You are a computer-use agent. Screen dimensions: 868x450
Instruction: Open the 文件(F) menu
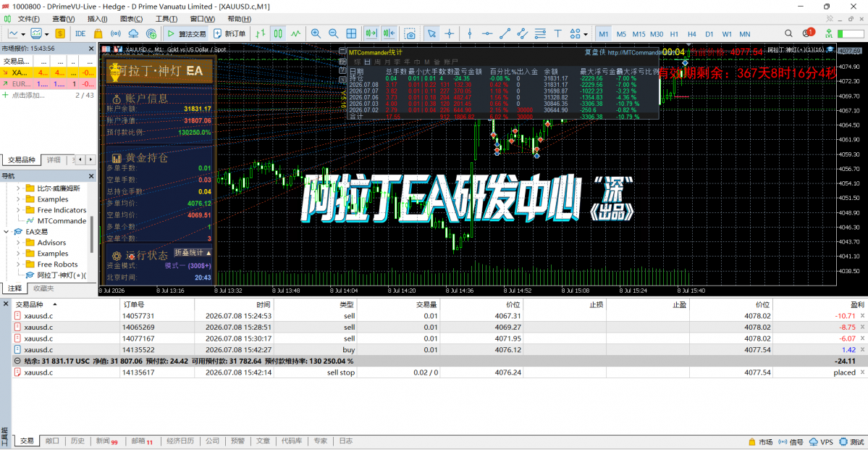coord(28,19)
